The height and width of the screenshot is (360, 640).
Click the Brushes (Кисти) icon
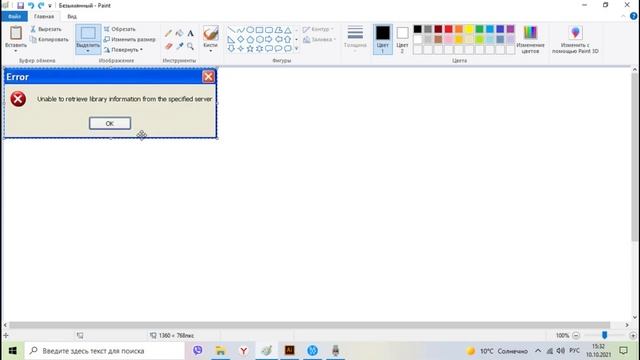point(211,33)
